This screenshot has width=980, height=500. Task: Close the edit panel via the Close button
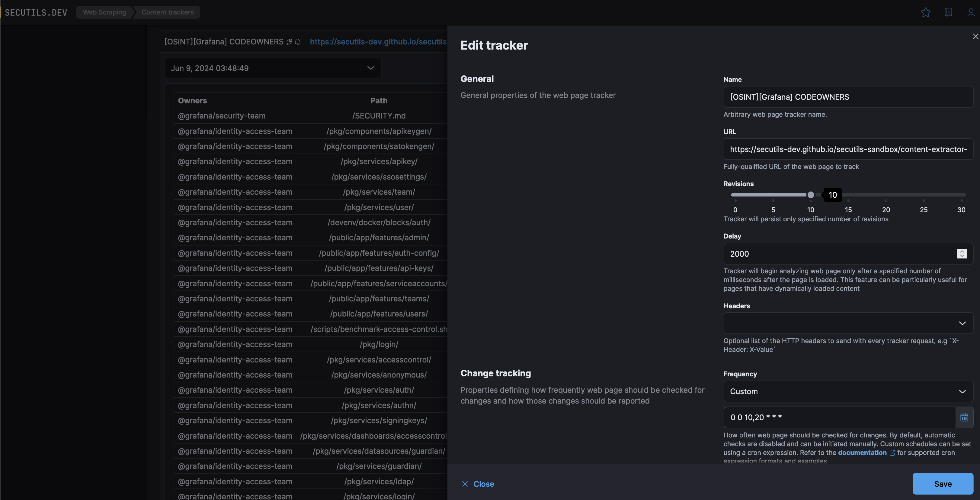tap(477, 484)
